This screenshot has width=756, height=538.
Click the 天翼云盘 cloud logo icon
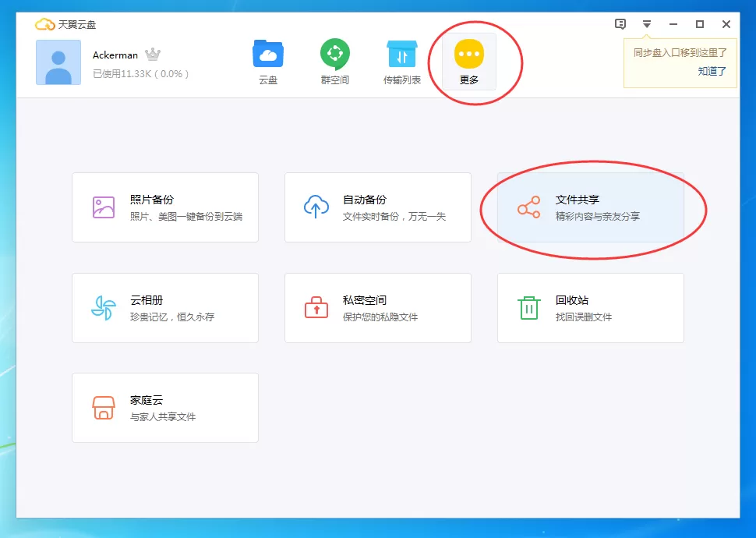[45, 24]
